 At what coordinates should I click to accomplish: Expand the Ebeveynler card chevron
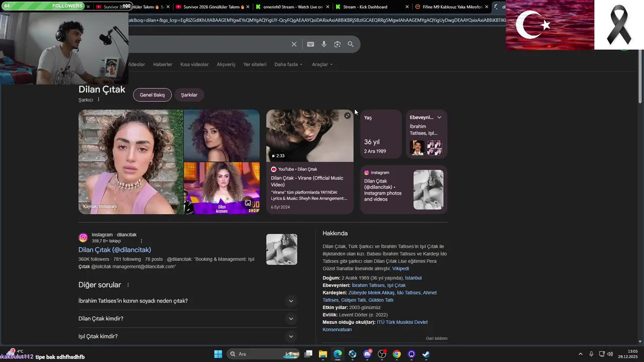point(439,118)
